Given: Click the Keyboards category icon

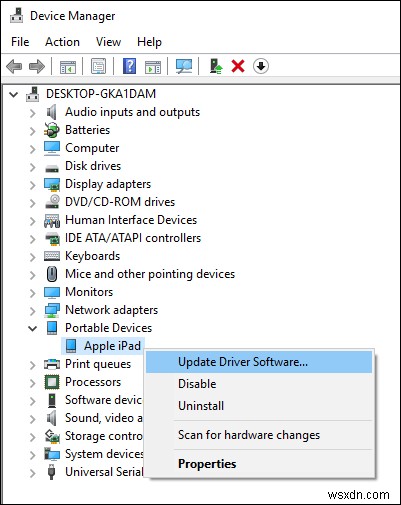Looking at the screenshot, I should point(52,256).
